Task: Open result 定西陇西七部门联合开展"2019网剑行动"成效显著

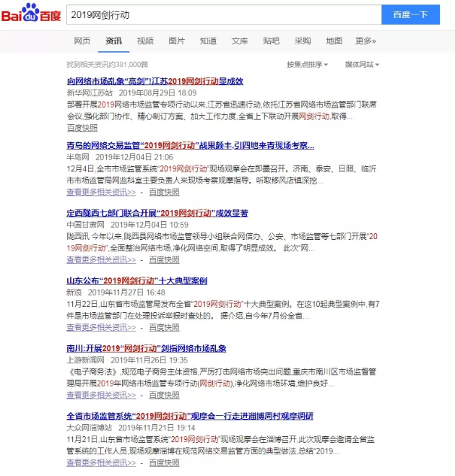Action: tap(157, 213)
